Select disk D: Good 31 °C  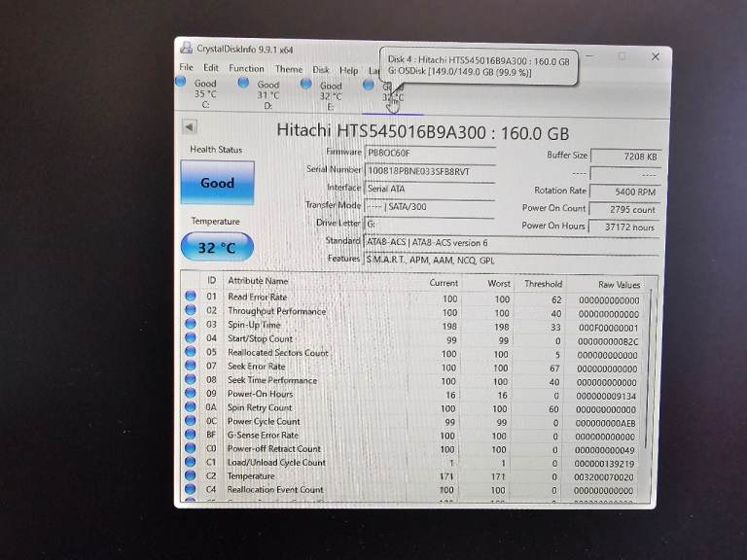pos(268,94)
